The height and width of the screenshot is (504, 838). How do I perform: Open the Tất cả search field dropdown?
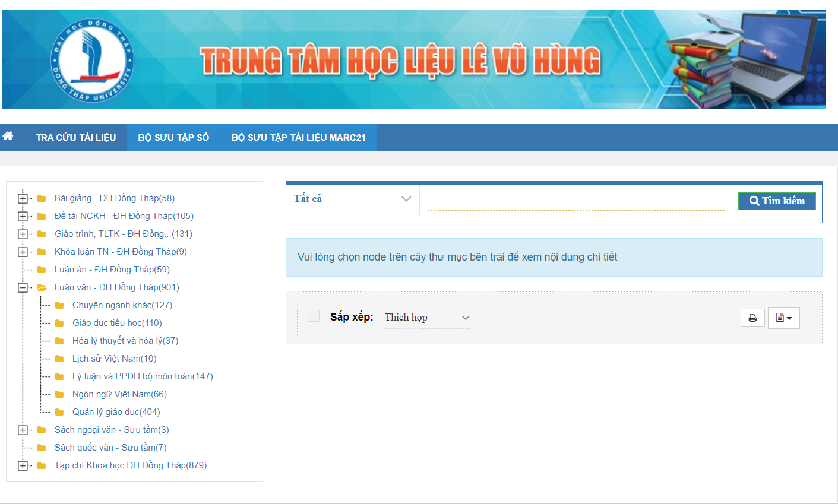pyautogui.click(x=352, y=199)
